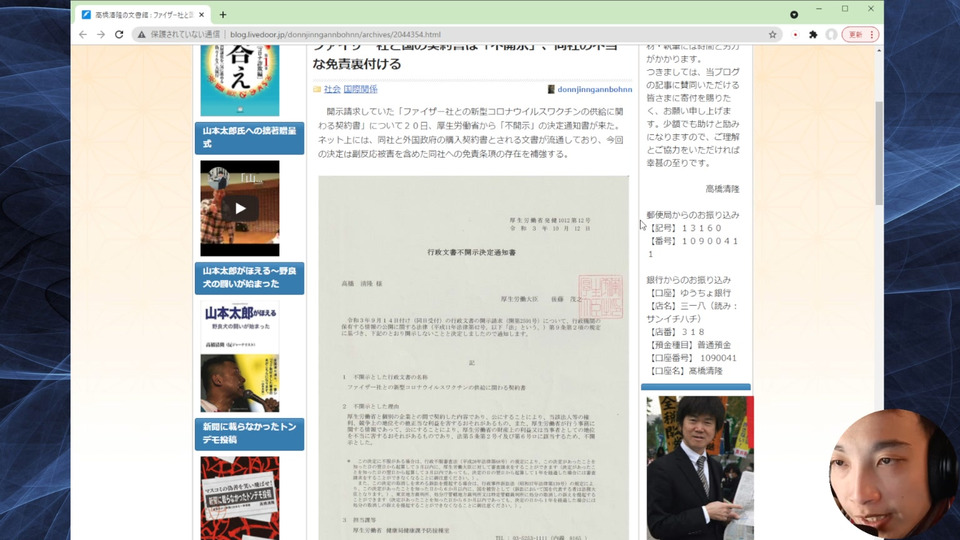Viewport: 960px width, 540px height.
Task: Play the video in the left sidebar
Action: [x=240, y=209]
